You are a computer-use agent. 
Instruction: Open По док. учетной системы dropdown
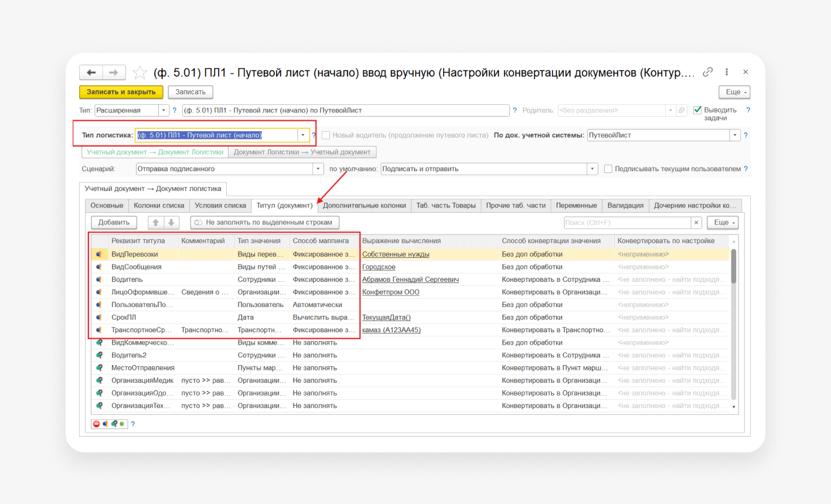coord(735,135)
